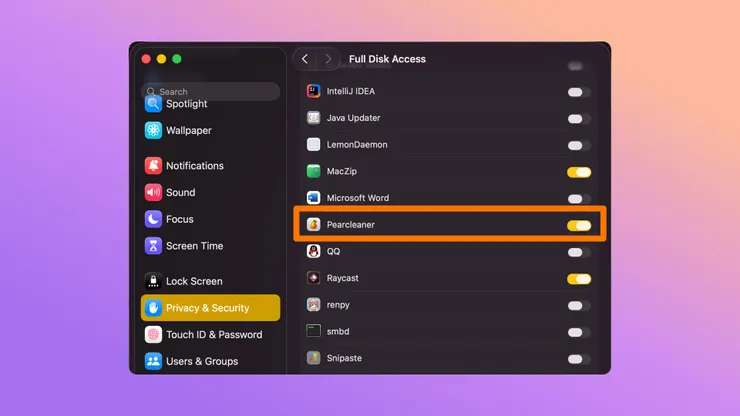Click the Pearcleaner app name
Screen dimensions: 740x416
click(x=351, y=225)
